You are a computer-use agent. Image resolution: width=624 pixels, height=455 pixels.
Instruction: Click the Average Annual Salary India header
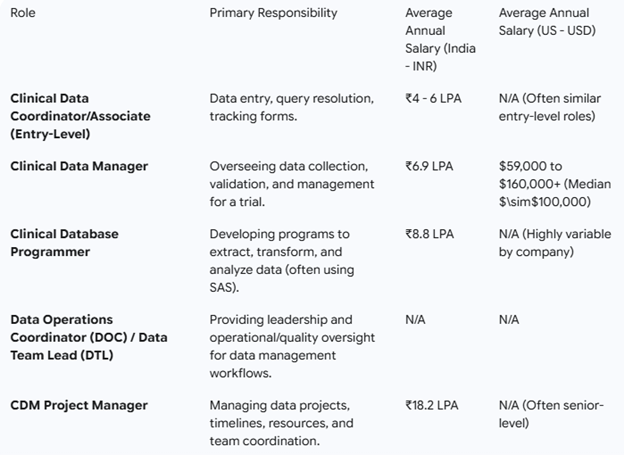click(438, 38)
